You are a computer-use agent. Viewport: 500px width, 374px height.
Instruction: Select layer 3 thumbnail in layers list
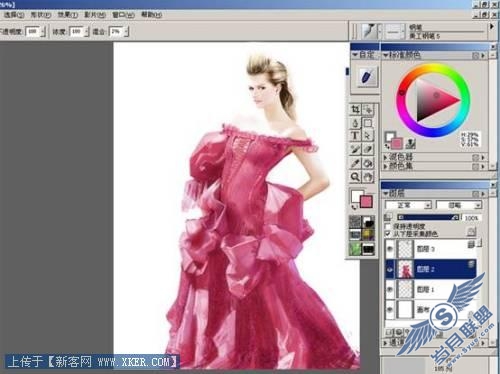click(x=406, y=249)
